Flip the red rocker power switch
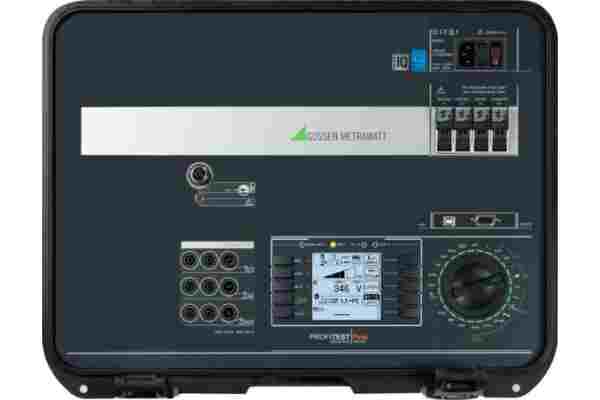The width and height of the screenshot is (600, 400). tap(495, 54)
